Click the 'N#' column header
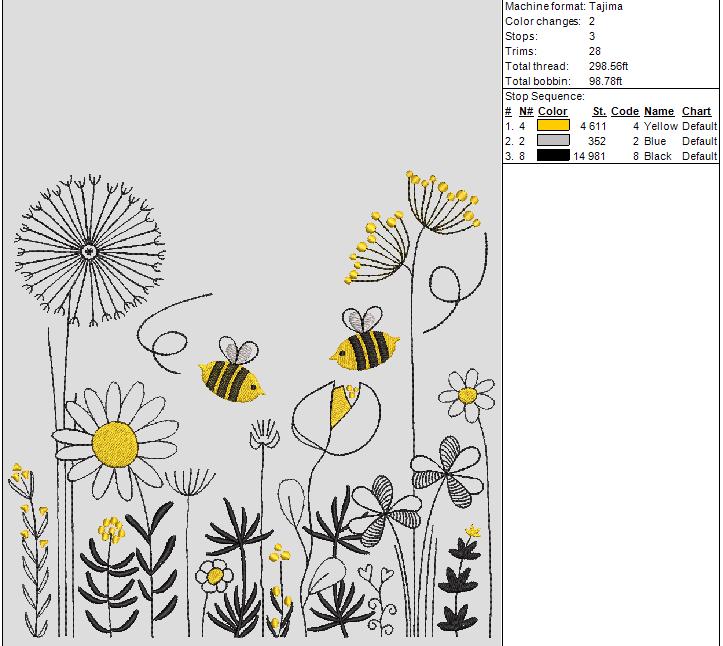This screenshot has width=723, height=646. coord(526,111)
